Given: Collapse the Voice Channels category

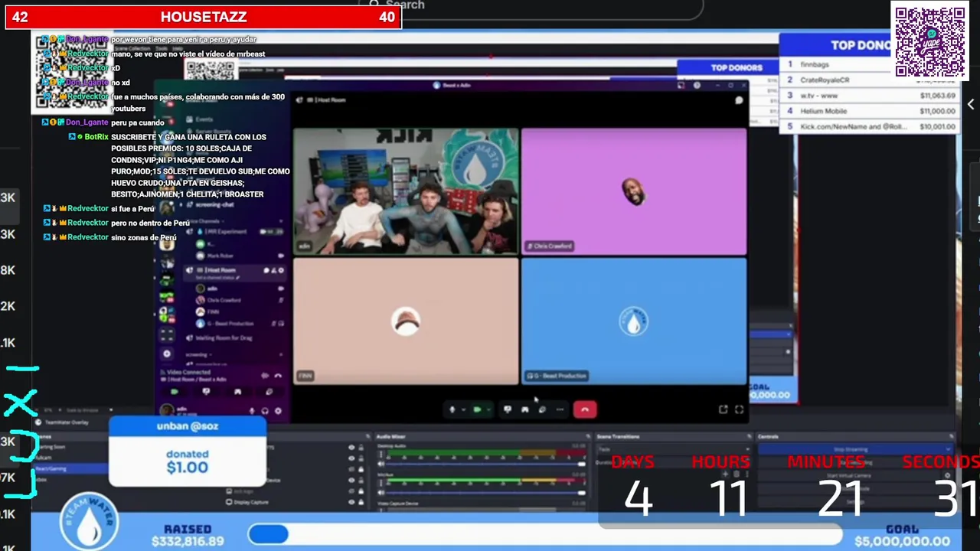Looking at the screenshot, I should [x=207, y=220].
